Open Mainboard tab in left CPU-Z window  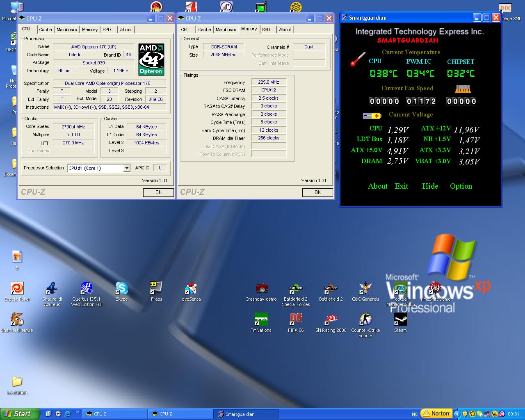click(x=67, y=30)
